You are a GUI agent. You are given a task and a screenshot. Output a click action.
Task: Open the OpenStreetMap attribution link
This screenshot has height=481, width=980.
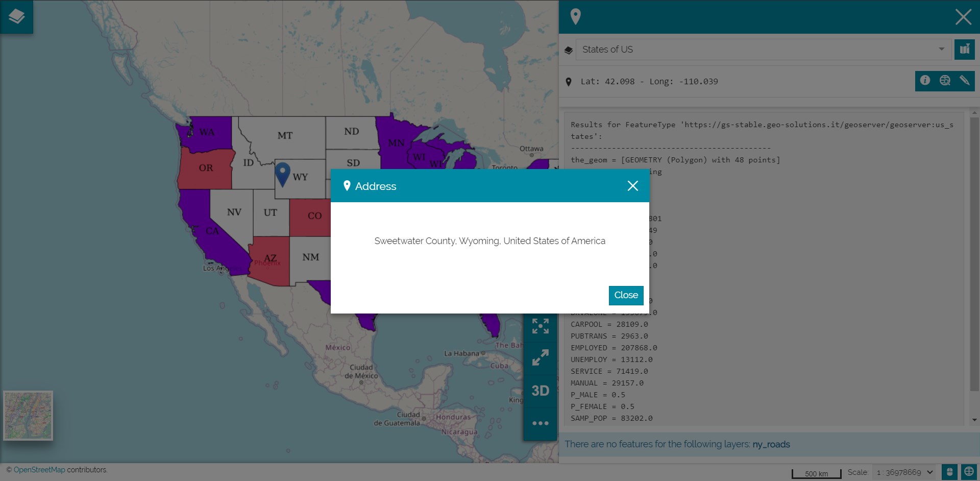tap(39, 470)
